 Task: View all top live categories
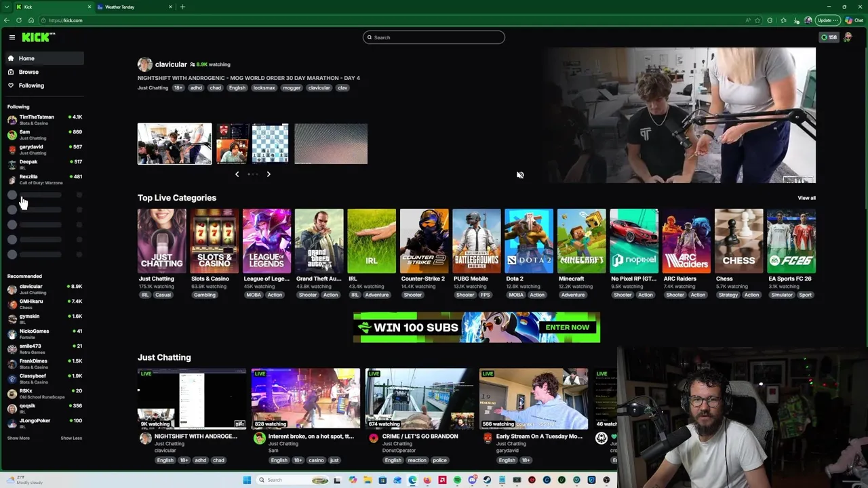806,198
